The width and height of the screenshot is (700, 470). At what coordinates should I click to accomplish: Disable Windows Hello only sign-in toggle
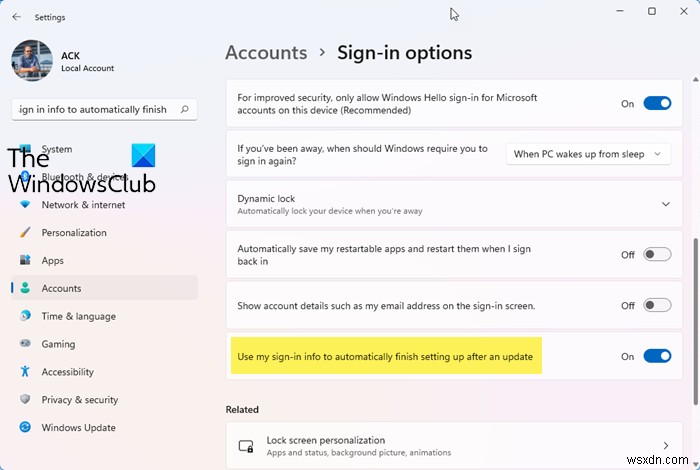(x=657, y=104)
